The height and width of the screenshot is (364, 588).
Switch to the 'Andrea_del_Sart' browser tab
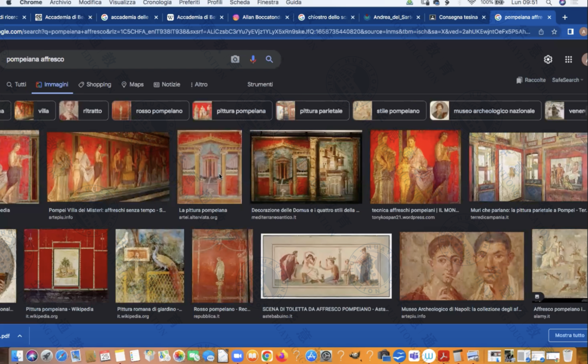point(392,17)
